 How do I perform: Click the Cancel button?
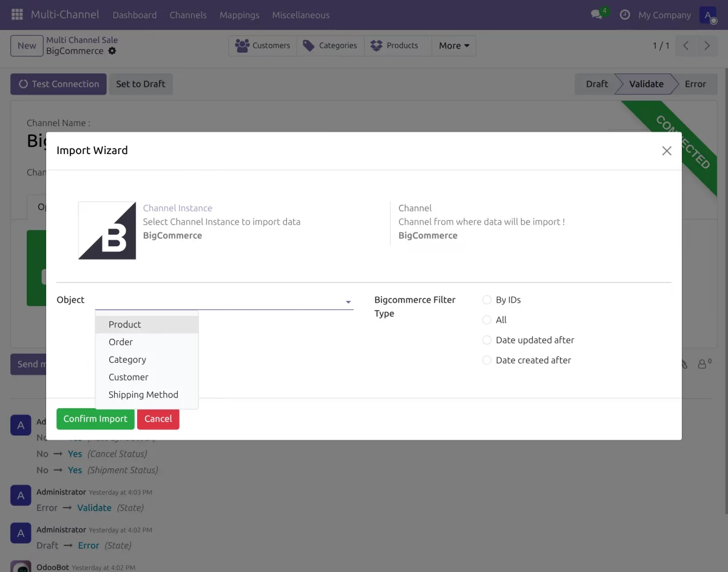158,419
